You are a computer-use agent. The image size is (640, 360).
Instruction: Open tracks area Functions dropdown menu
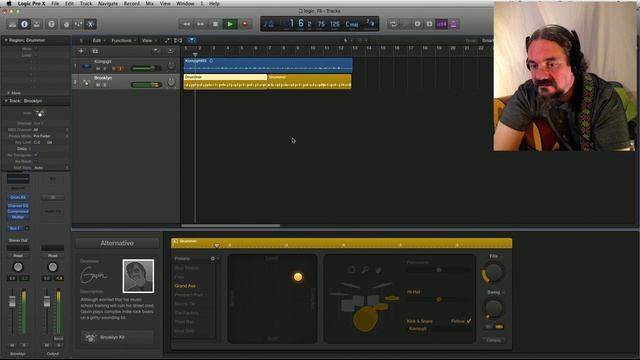(x=123, y=40)
